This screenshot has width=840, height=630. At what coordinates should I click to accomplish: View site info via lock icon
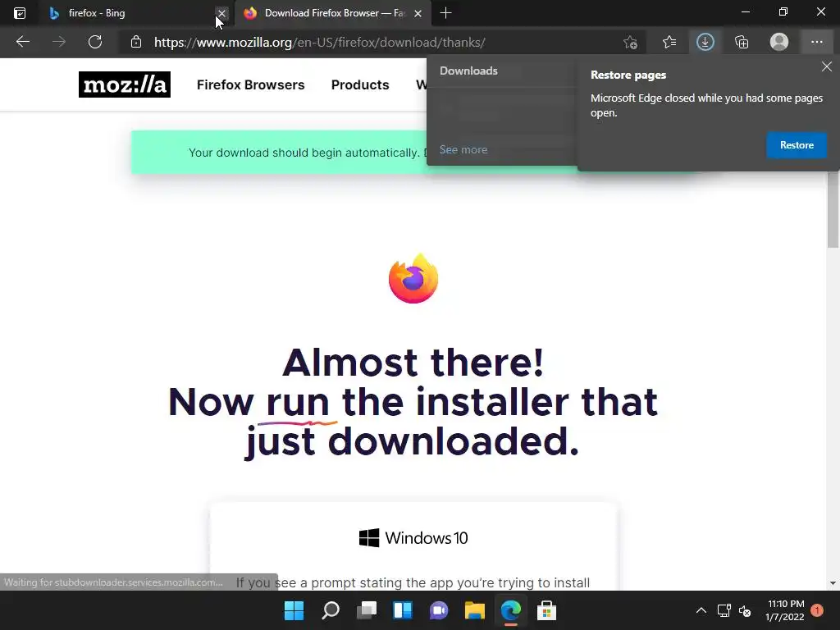tap(136, 42)
